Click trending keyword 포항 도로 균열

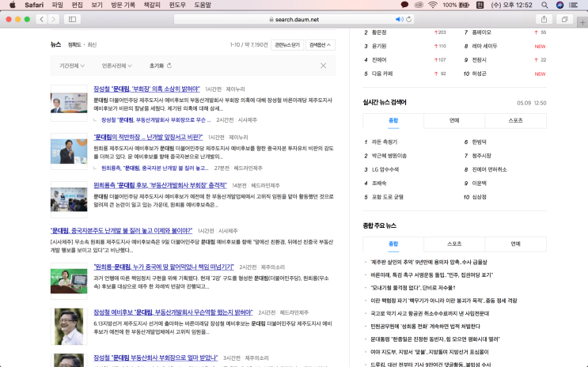(x=387, y=197)
